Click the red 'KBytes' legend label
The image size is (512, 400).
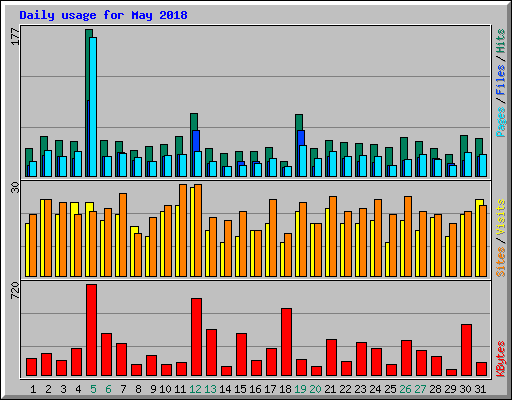coord(501,359)
